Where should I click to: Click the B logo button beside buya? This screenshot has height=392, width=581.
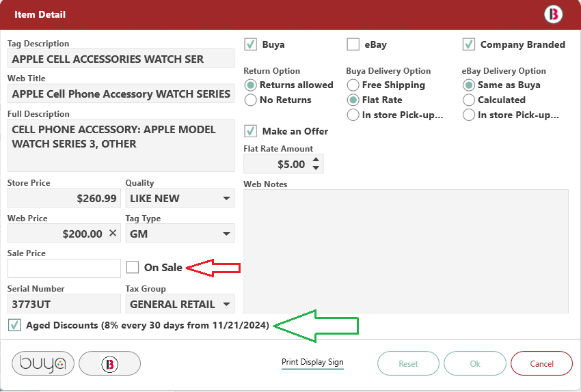coord(109,363)
